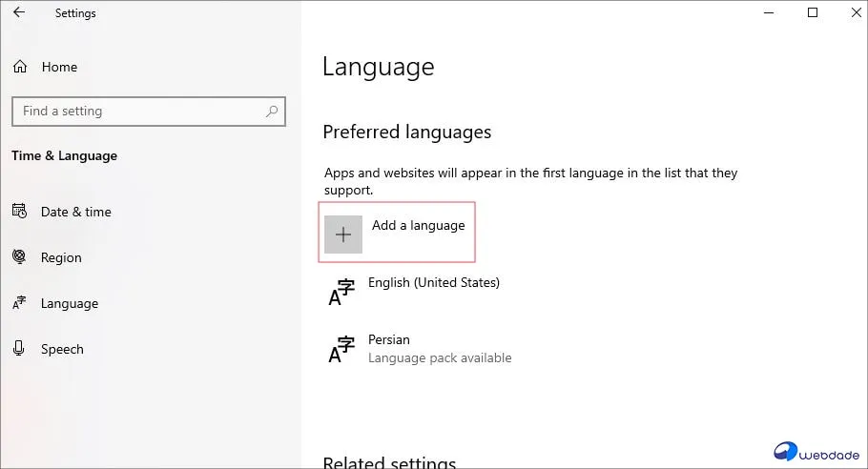
Task: Select the Persian language label
Action: [x=389, y=339]
